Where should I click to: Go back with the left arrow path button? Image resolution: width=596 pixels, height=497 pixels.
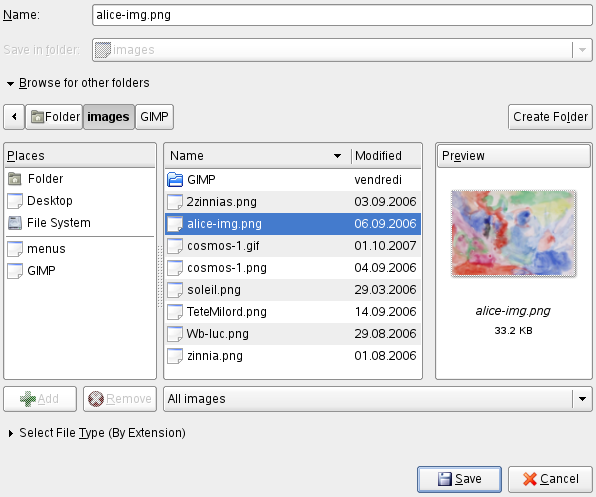click(14, 117)
